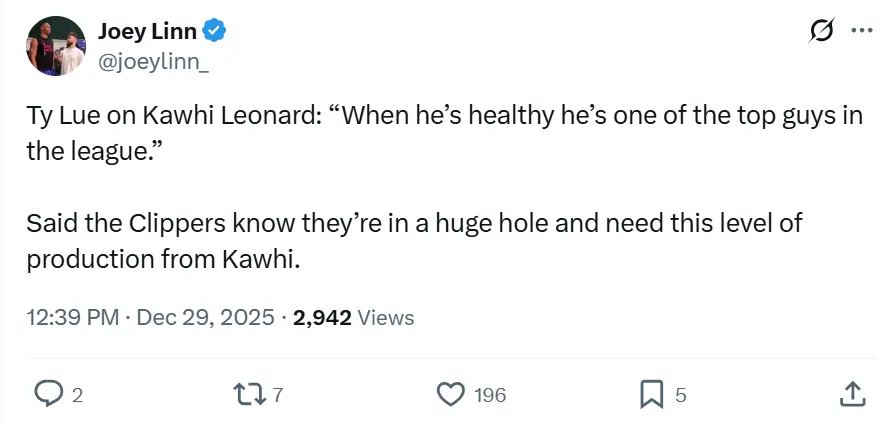The width and height of the screenshot is (893, 424).
Task: Click the repost count number 7
Action: 278,396
